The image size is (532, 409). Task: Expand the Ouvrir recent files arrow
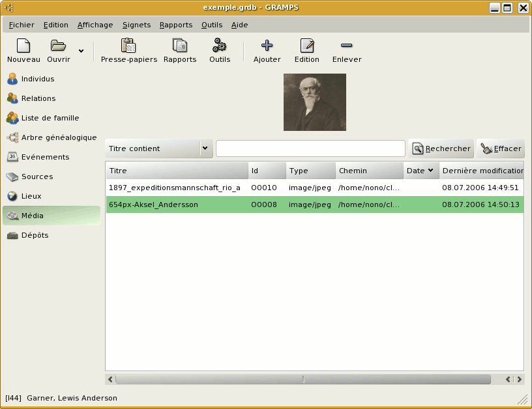click(81, 51)
